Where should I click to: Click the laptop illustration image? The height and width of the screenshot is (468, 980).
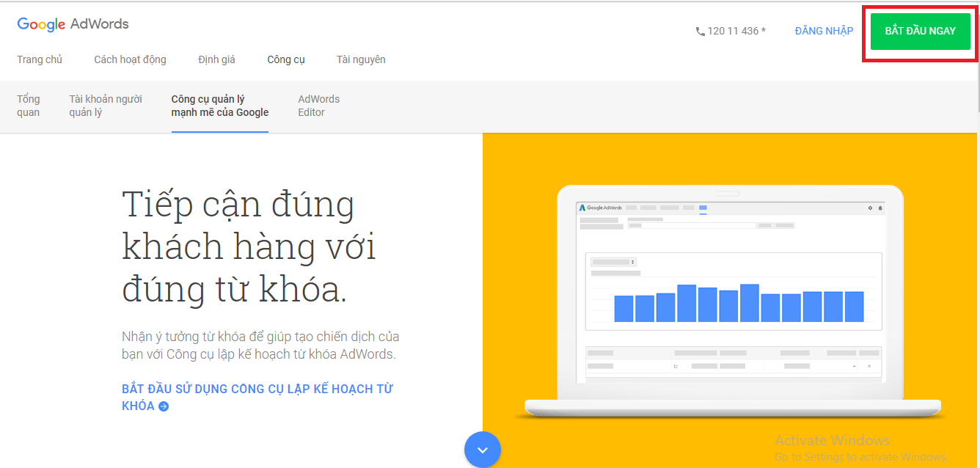coord(733,302)
